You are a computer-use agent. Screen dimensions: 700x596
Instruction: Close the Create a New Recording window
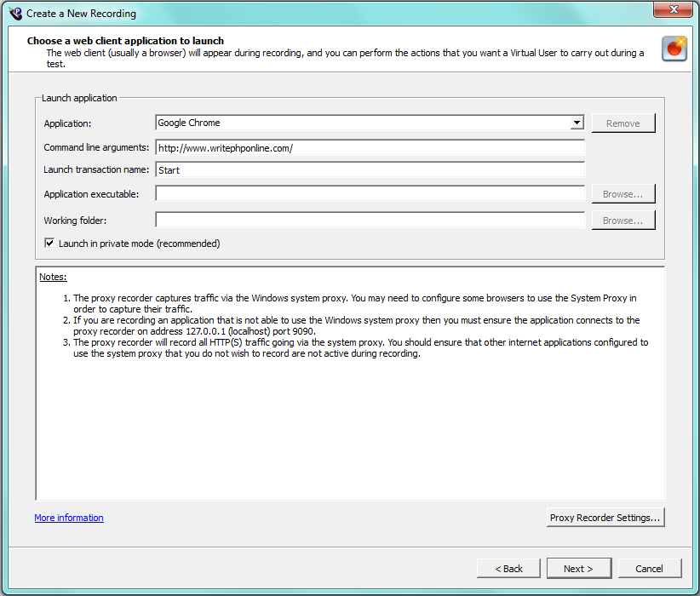click(x=672, y=11)
